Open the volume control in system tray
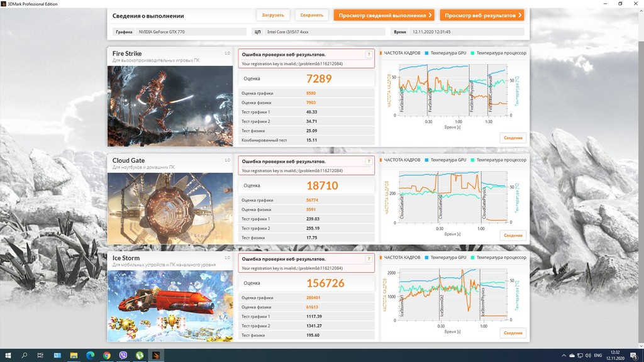This screenshot has width=644, height=362. [588, 356]
